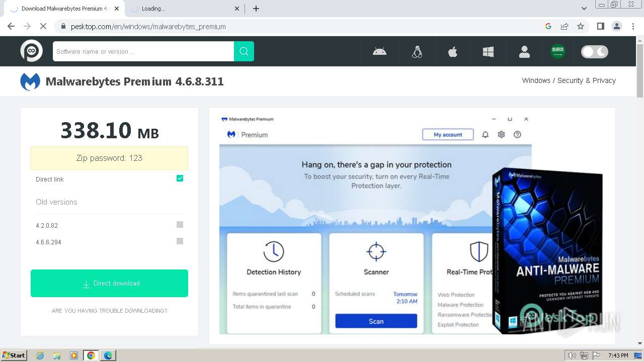Go back to the previous page

[11, 26]
